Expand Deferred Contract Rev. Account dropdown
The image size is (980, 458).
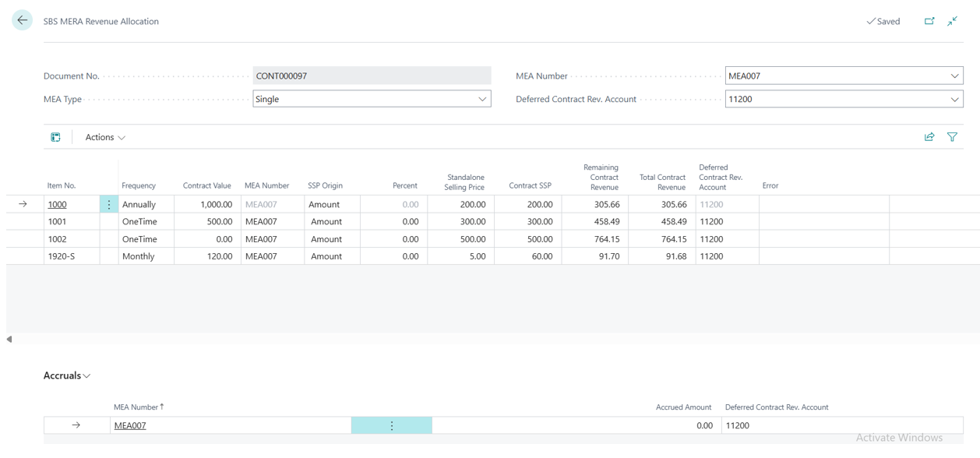coord(954,99)
